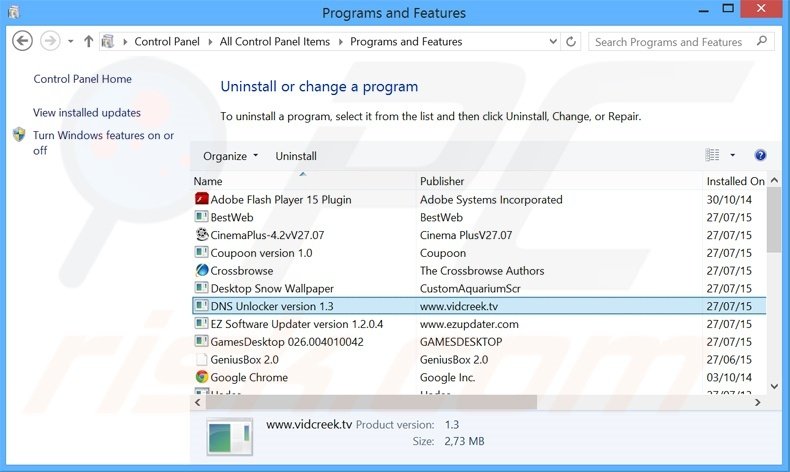Select Google Chrome entry name
The height and width of the screenshot is (472, 790).
249,377
